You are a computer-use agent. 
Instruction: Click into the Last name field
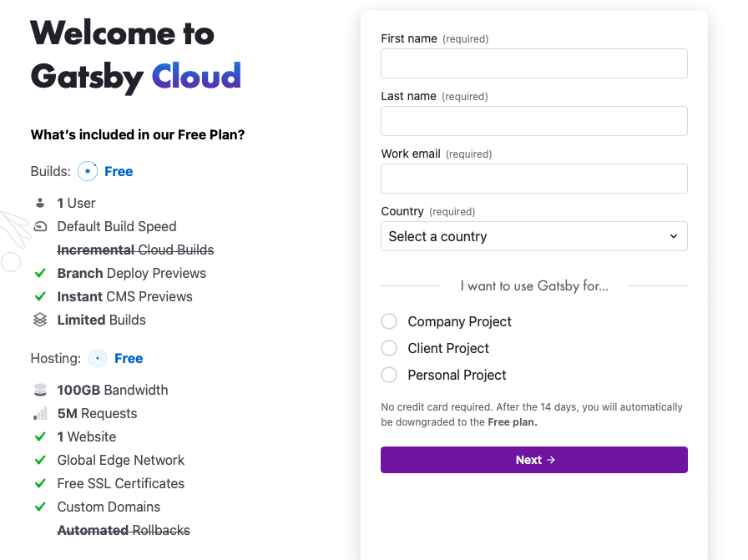tap(533, 121)
